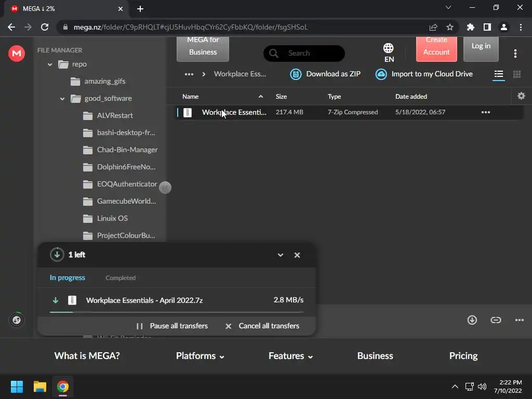The height and width of the screenshot is (399, 532).
Task: Click the search magnifier icon
Action: tap(274, 54)
